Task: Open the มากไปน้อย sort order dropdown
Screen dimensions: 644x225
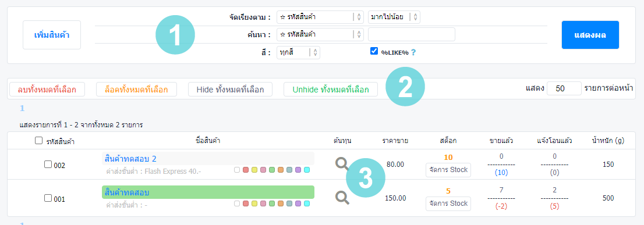Action: point(394,17)
